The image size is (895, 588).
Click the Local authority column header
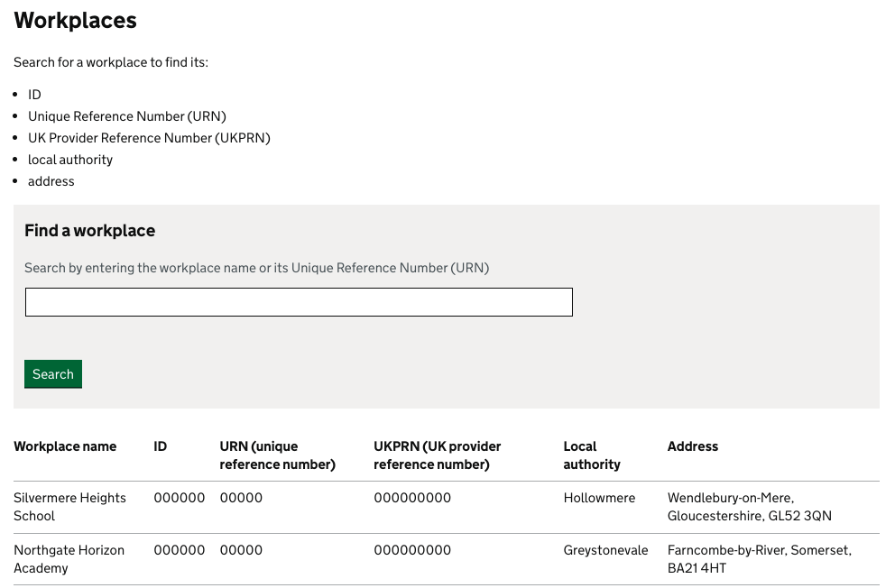point(592,455)
